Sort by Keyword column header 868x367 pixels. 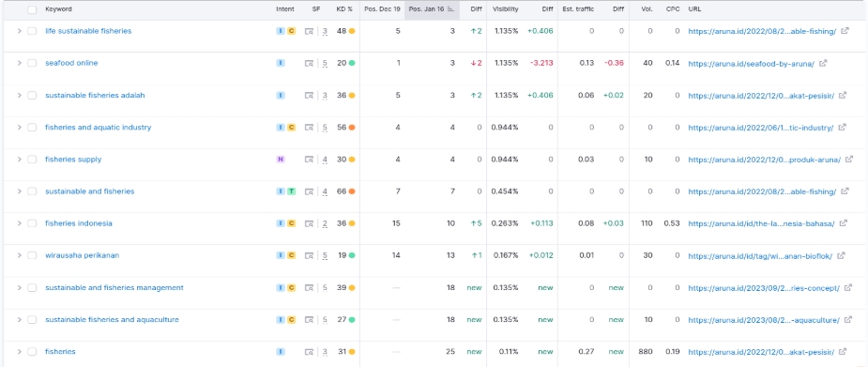(x=58, y=9)
